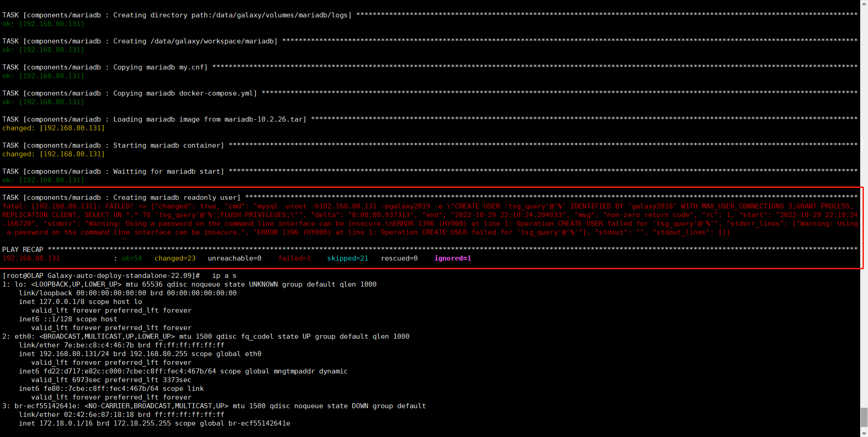Click the red 'failed=1' recap value
The height and width of the screenshot is (437, 868).
click(294, 258)
